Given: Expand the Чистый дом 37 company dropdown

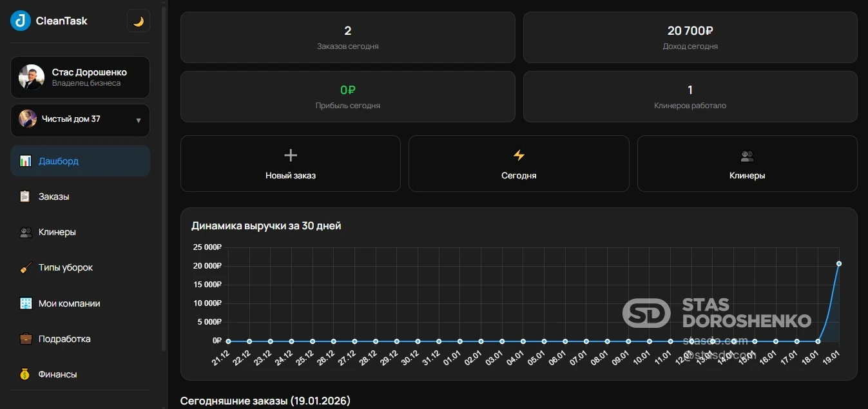Looking at the screenshot, I should pyautogui.click(x=80, y=120).
